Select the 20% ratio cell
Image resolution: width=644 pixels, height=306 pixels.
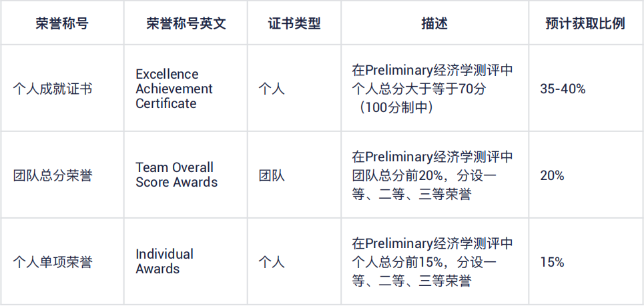552,175
